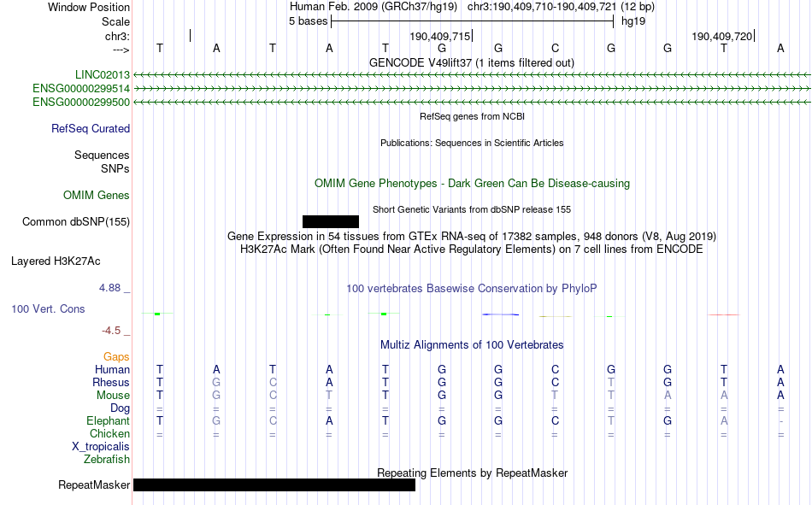812x505 pixels.
Task: Click the chr3:190,409,710-190,409,721 coordinates text
Action: 542,7
